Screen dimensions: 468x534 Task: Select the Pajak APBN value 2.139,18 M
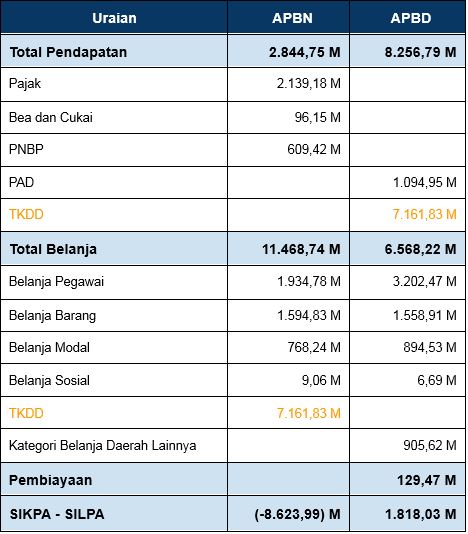pos(309,83)
